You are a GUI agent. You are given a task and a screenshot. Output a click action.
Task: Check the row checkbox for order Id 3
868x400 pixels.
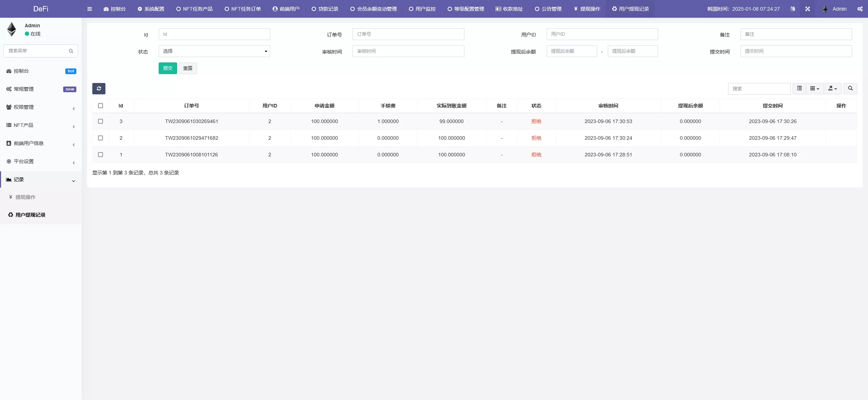click(x=100, y=121)
